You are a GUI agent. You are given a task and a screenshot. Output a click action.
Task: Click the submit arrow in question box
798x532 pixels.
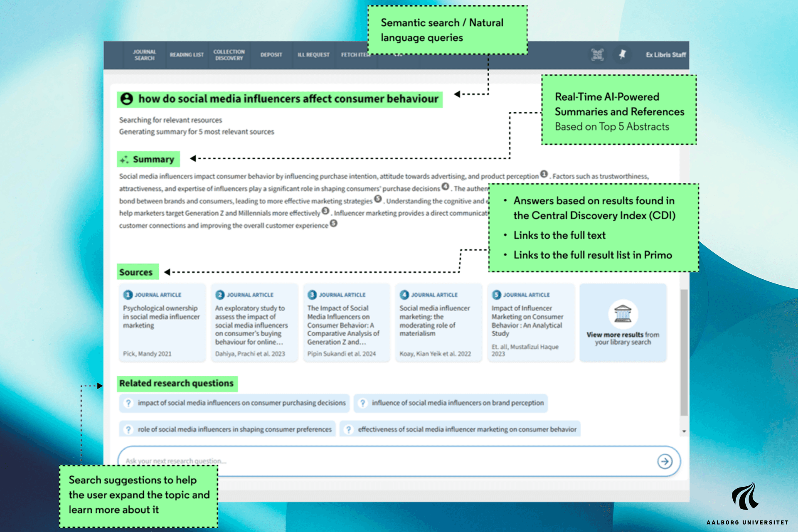[x=665, y=461]
